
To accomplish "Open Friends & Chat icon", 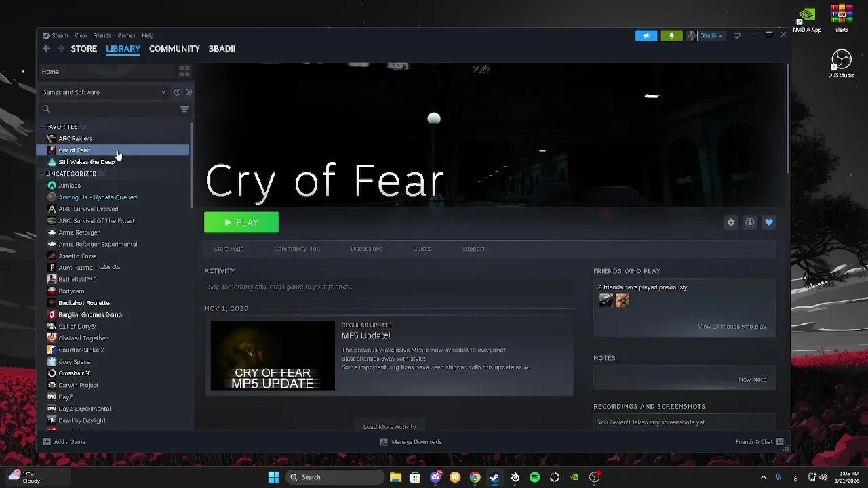I will (780, 442).
